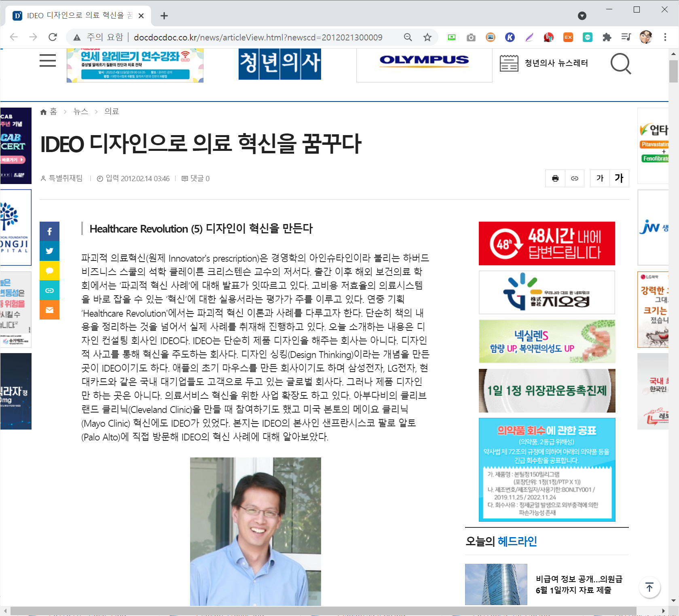
Task: Click the address bar URL
Action: point(258,37)
